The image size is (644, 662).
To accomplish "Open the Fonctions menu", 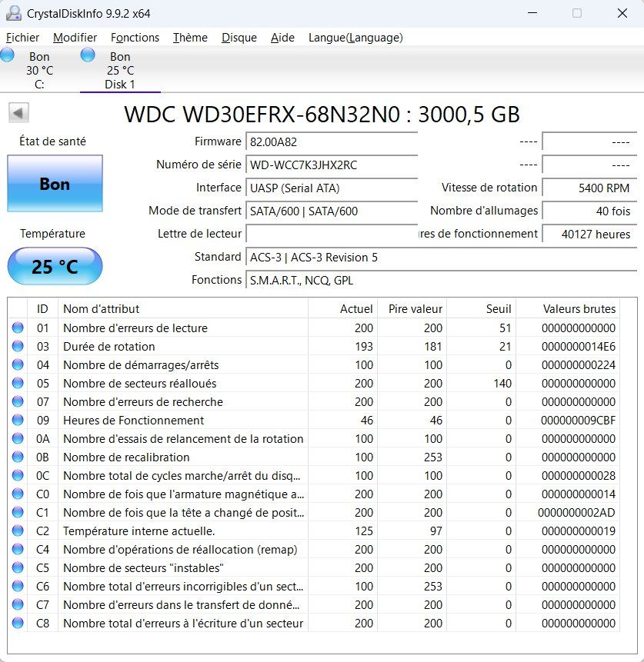I will tap(135, 38).
